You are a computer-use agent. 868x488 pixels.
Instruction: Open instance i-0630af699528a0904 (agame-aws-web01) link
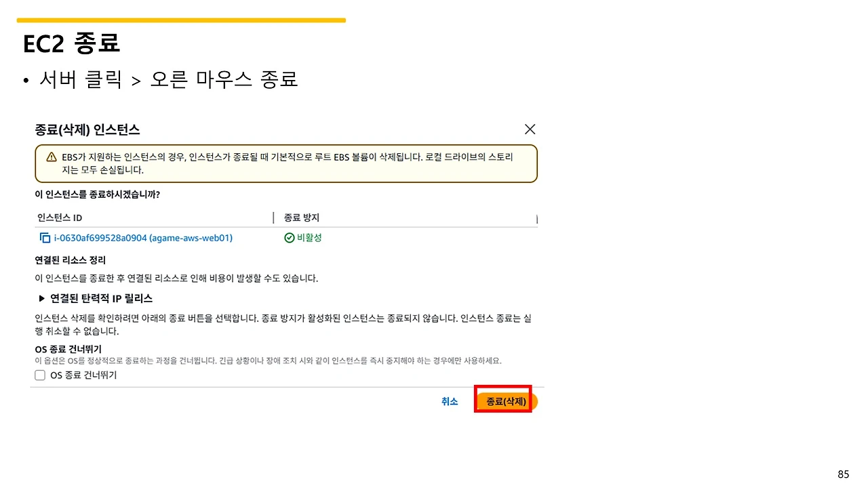tap(143, 238)
